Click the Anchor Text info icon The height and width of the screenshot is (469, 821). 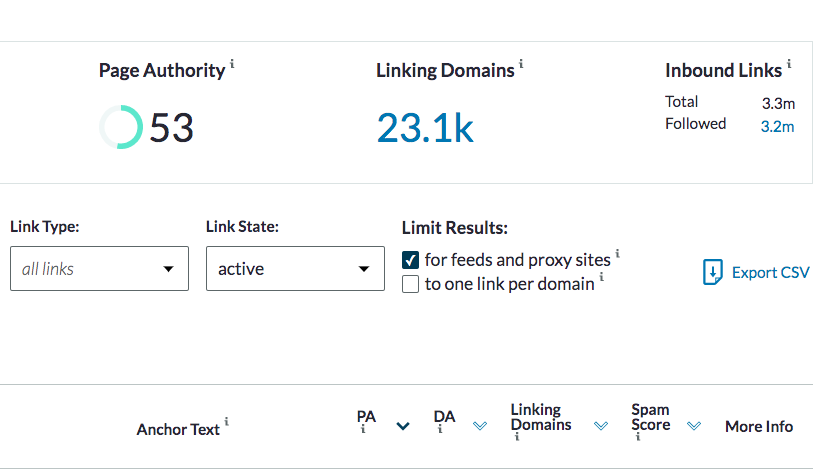[x=227, y=422]
